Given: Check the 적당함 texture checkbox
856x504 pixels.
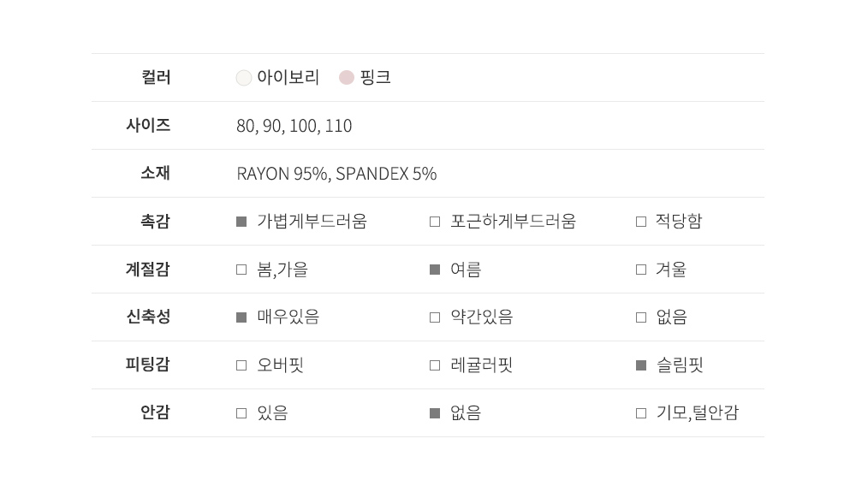Looking at the screenshot, I should tap(641, 222).
